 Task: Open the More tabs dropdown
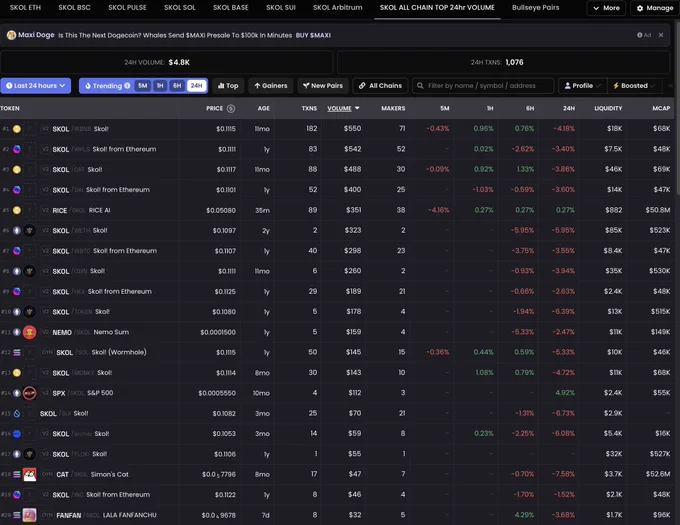606,8
